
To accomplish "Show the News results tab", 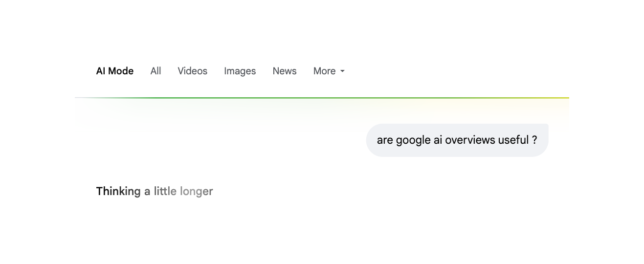I will tap(285, 71).
